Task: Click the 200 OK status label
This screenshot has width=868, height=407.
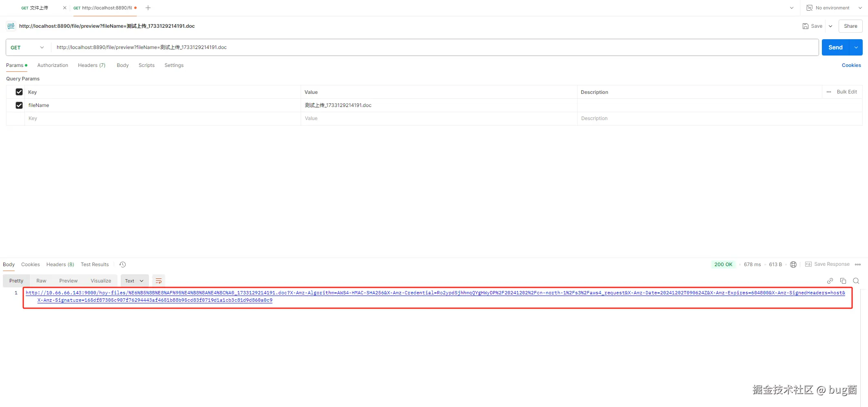Action: [x=723, y=265]
